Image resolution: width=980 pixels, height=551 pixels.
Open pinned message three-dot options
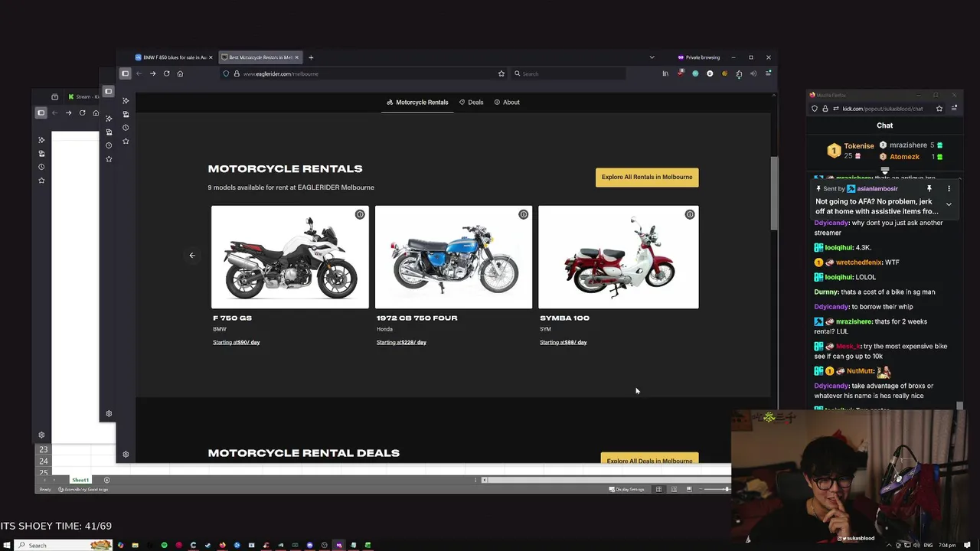pos(949,188)
